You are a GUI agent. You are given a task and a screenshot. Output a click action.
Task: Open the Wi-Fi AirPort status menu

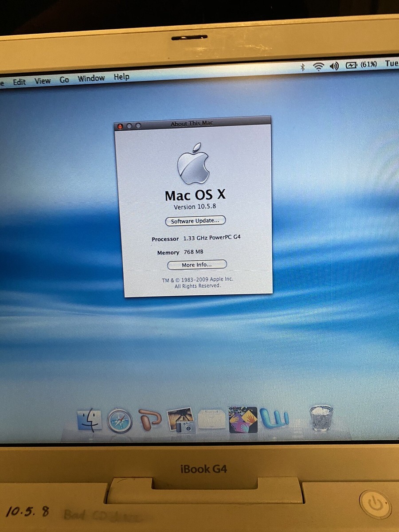[x=318, y=66]
